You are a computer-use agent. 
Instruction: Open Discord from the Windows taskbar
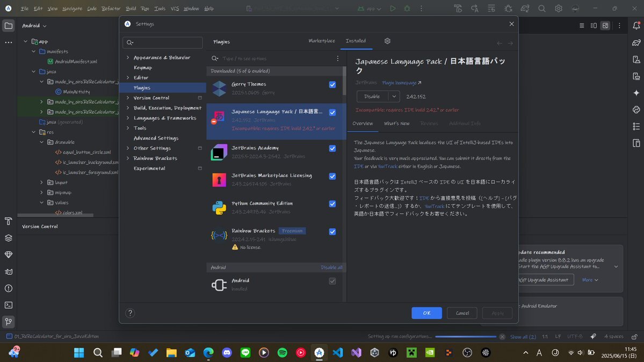pyautogui.click(x=227, y=352)
